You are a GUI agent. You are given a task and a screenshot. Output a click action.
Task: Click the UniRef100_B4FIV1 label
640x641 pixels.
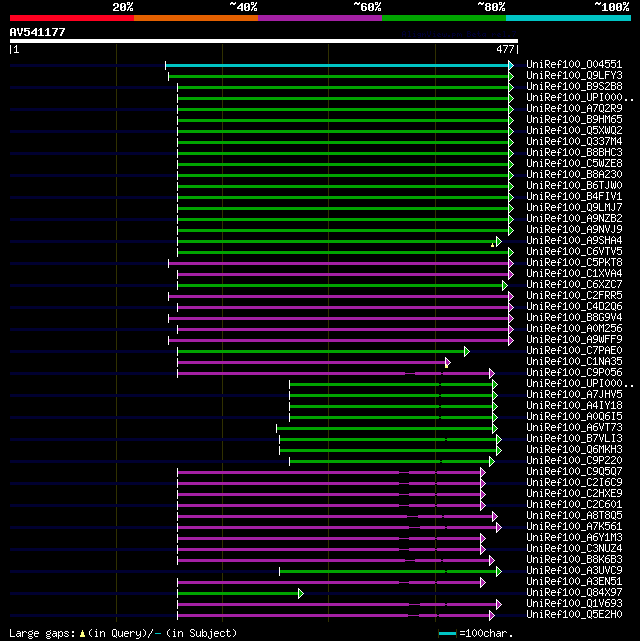tap(574, 197)
